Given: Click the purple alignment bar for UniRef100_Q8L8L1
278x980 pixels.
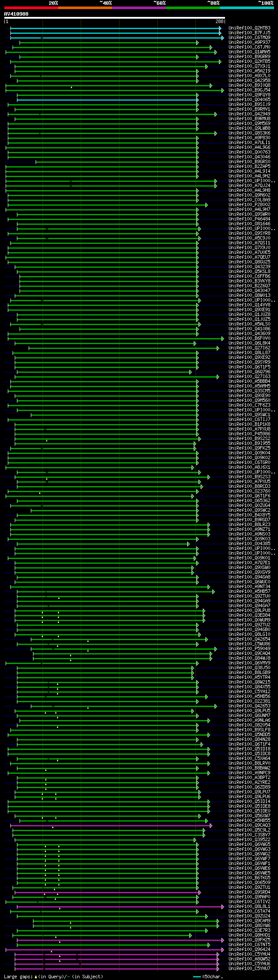Looking at the screenshot, I should 120,907.
